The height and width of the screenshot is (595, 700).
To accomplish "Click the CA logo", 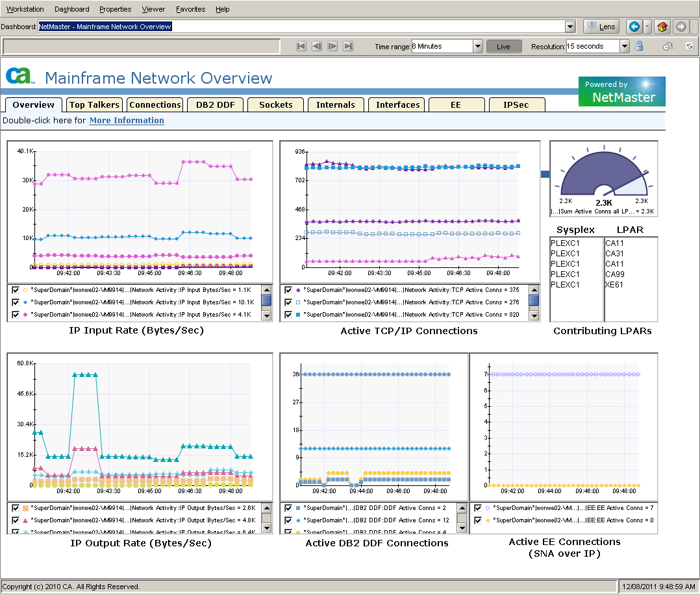I will (x=20, y=76).
